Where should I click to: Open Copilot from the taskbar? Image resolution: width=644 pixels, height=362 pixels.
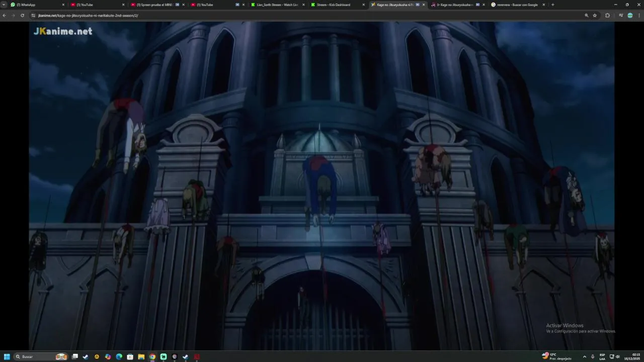tap(108, 356)
